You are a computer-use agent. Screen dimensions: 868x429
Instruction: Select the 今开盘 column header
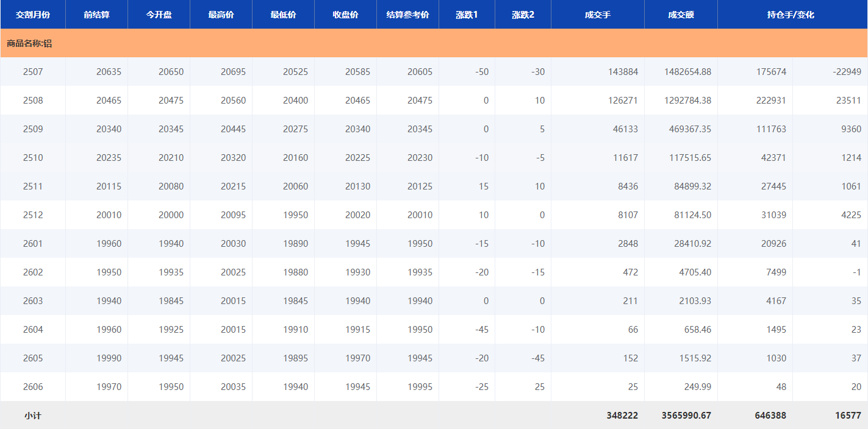159,15
